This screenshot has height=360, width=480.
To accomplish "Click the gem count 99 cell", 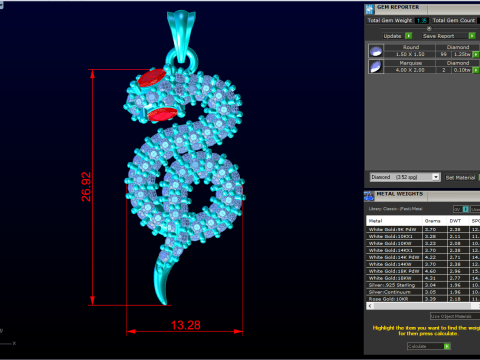I will click(444, 54).
